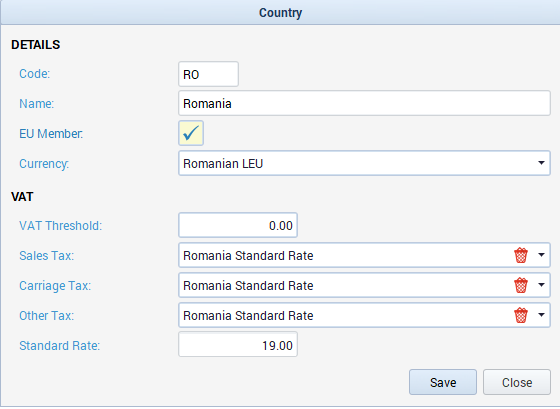This screenshot has height=409, width=560.
Task: Edit the Standard Rate field showing 19.00
Action: pyautogui.click(x=238, y=345)
